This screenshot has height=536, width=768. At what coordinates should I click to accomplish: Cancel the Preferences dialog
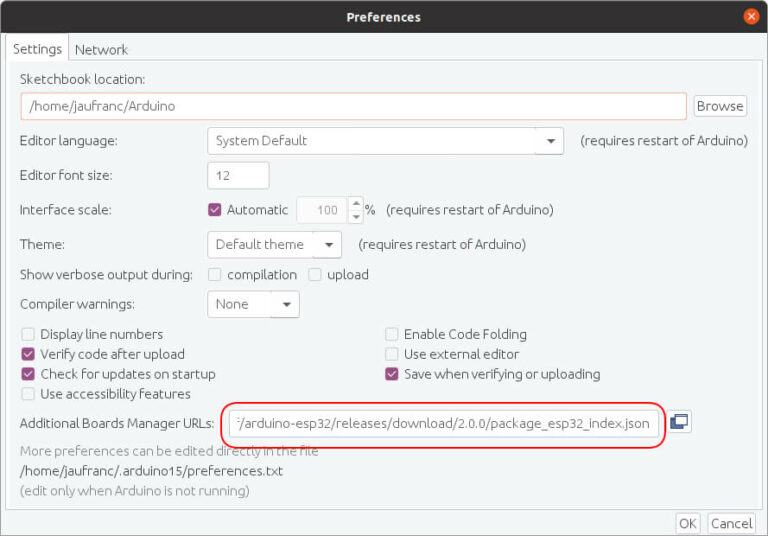(731, 523)
